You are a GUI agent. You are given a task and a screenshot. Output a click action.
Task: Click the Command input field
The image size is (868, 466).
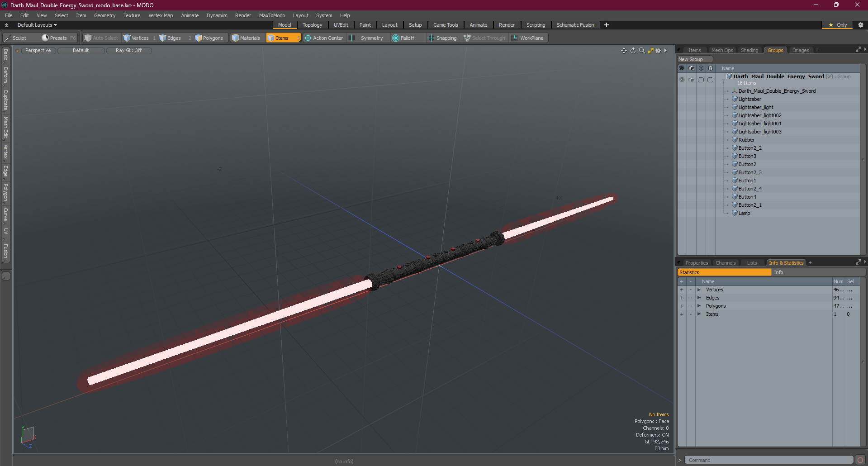pos(768,460)
